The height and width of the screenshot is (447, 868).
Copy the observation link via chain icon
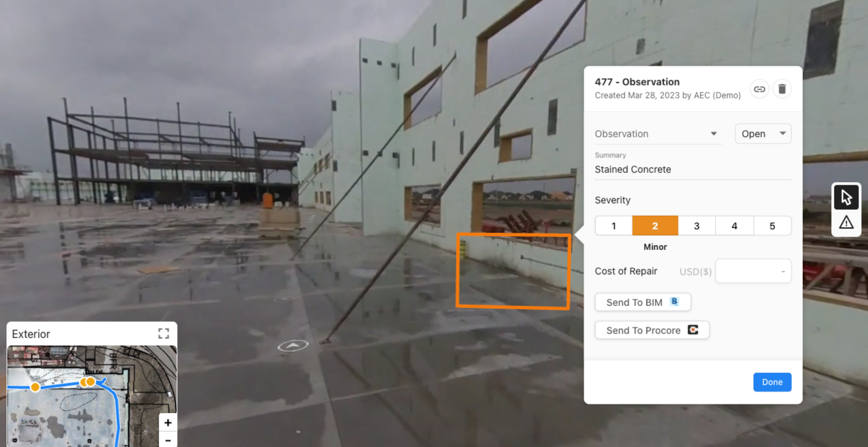tap(759, 89)
